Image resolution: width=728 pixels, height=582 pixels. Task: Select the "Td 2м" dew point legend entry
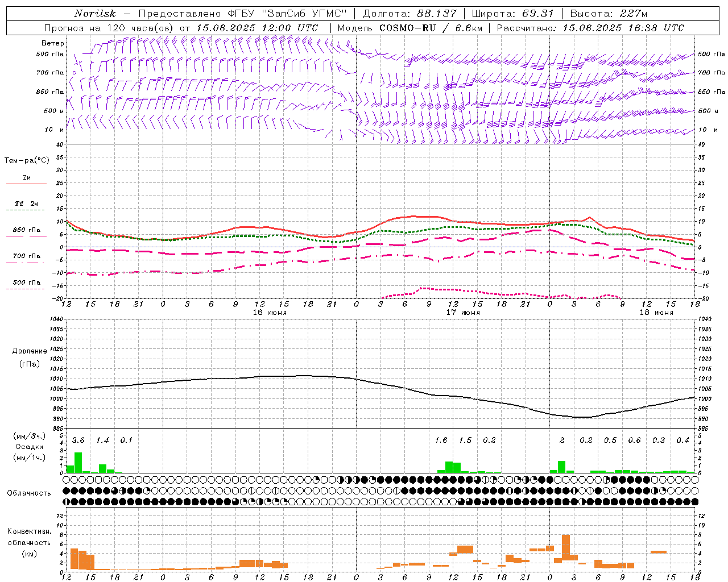tap(27, 203)
